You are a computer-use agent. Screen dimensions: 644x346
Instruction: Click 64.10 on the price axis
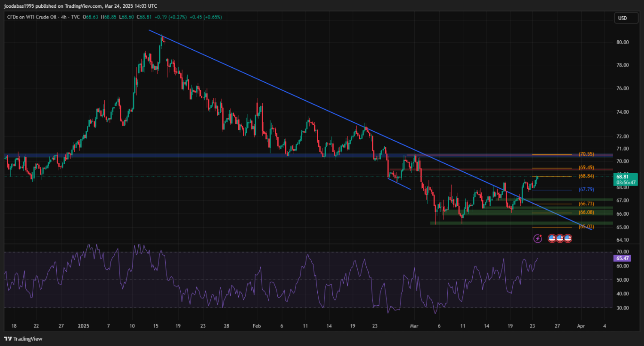click(x=623, y=240)
